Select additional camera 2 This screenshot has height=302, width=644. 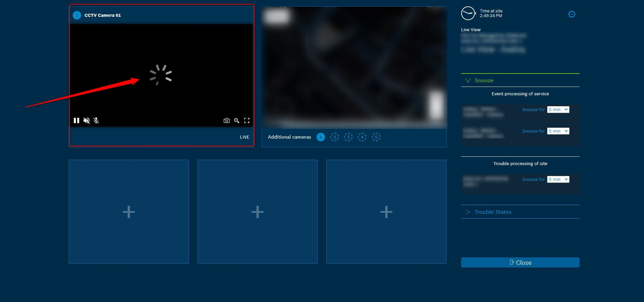point(334,137)
